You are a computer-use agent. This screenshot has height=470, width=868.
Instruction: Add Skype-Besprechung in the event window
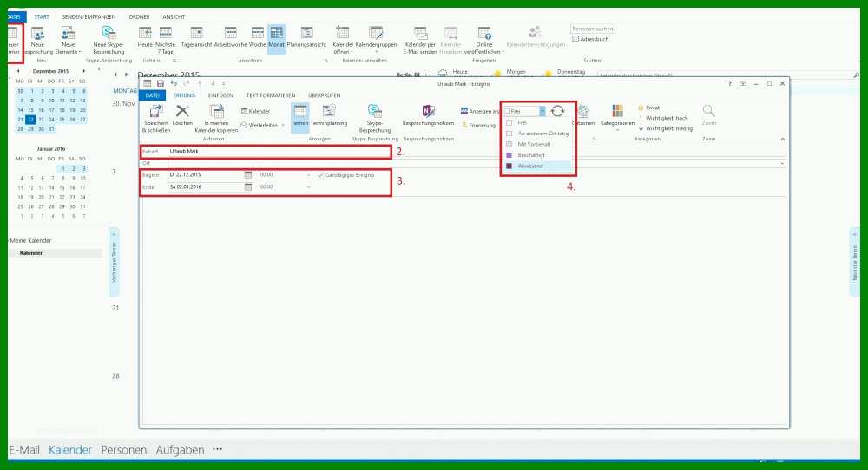tap(375, 118)
